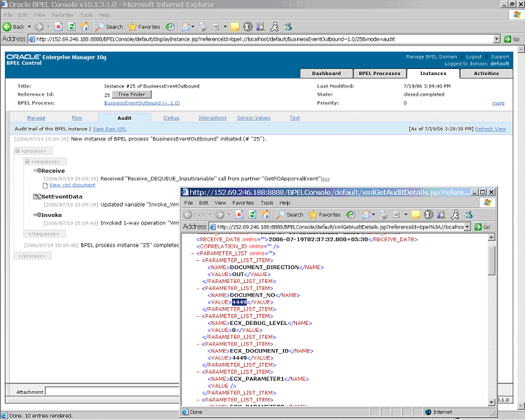Viewport: 525px width, 420px height.
Task: Open the File menu in main window
Action: 8,15
